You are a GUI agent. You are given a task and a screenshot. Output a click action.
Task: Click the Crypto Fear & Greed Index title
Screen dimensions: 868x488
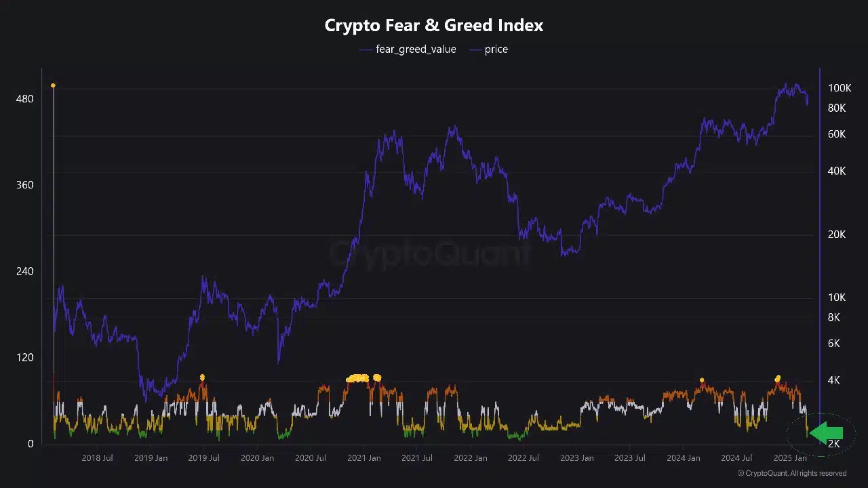point(434,26)
